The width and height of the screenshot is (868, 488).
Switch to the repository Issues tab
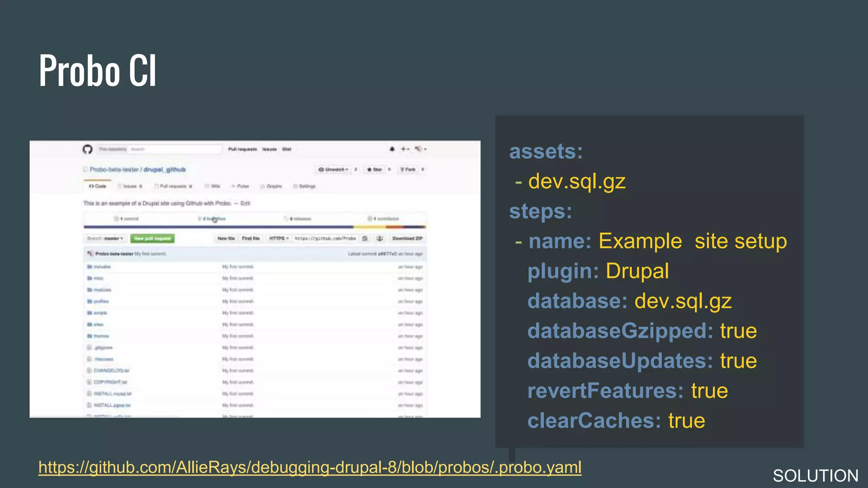[130, 186]
